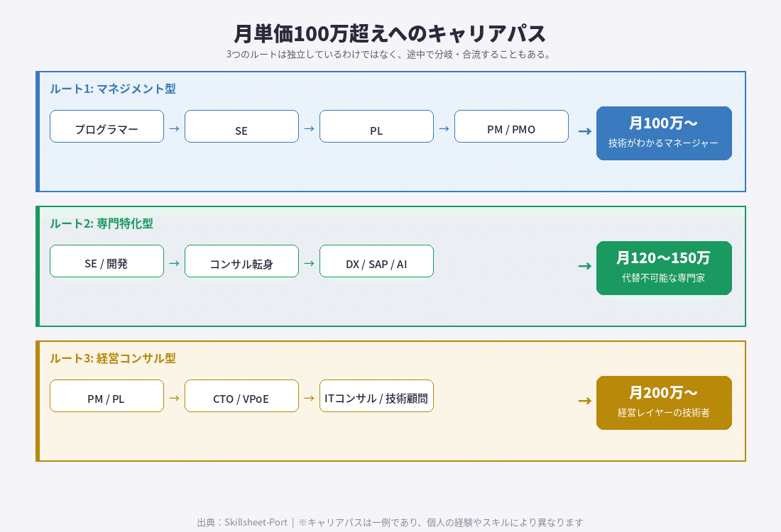
Task: Click the arrow between プログラマー and SE
Action: pos(174,129)
